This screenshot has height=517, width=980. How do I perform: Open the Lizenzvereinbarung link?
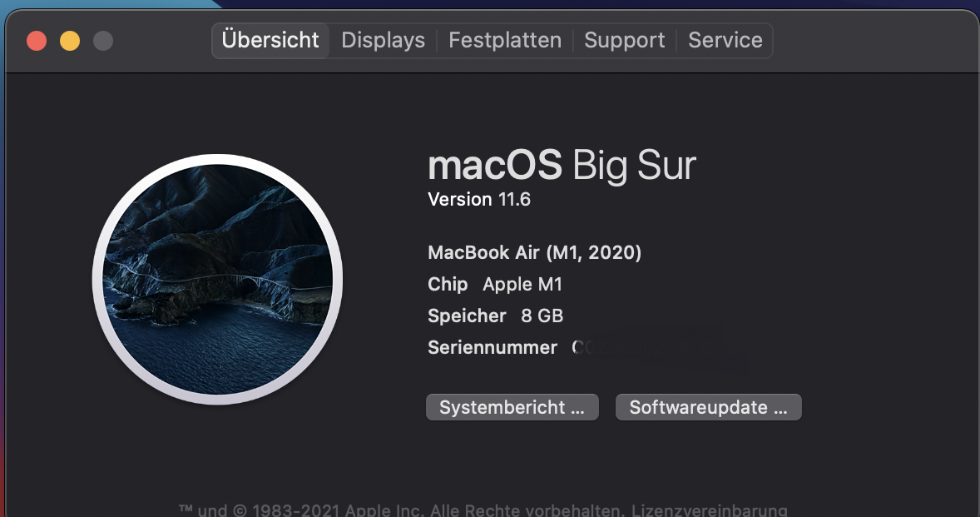coord(710,510)
